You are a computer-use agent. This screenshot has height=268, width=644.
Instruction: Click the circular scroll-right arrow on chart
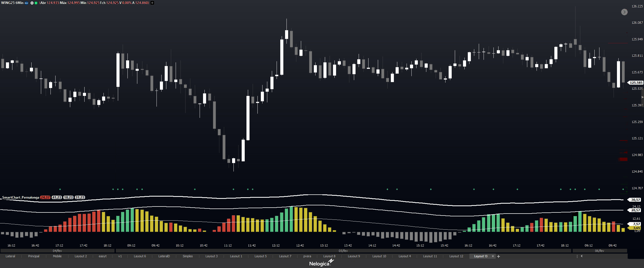coord(624,12)
